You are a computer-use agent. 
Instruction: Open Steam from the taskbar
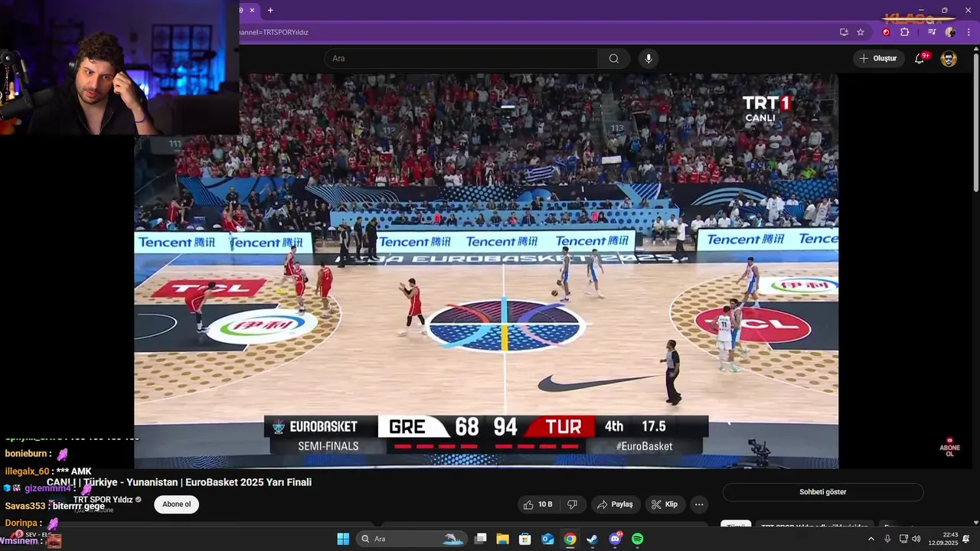click(x=593, y=539)
